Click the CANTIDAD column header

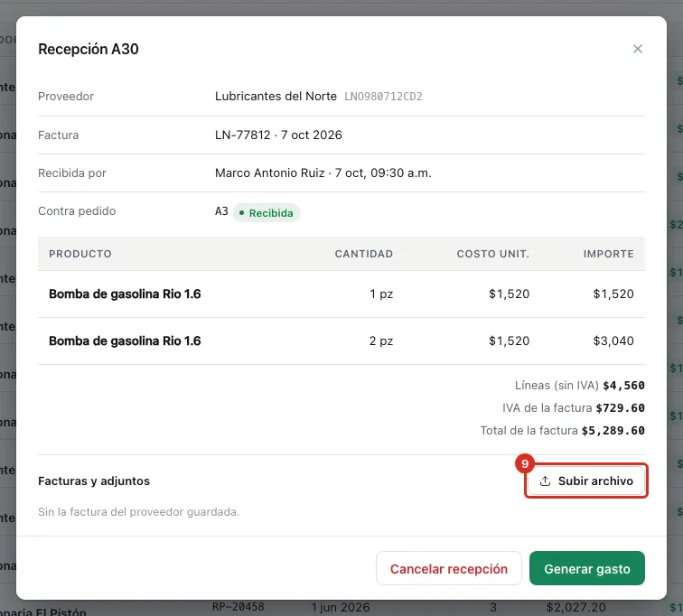[x=364, y=254]
